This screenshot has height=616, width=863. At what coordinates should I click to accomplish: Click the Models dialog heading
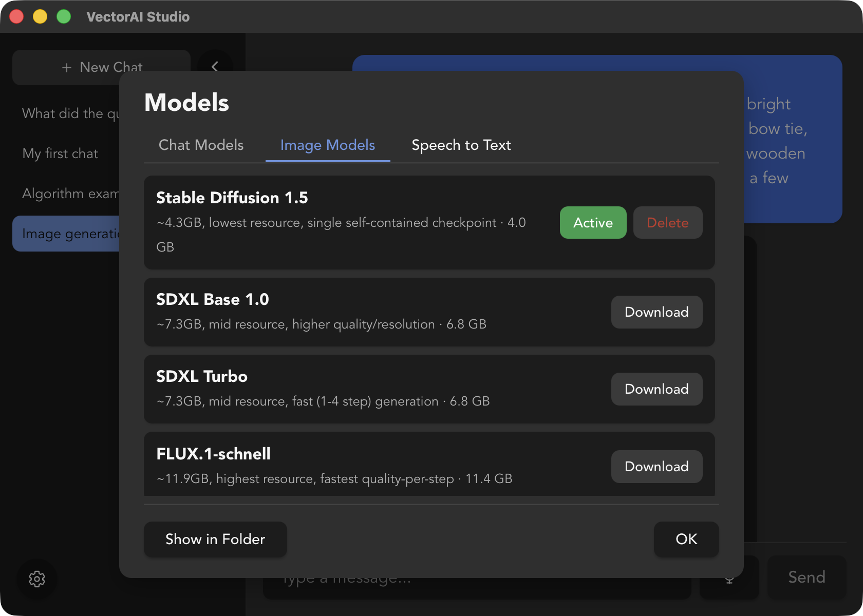[187, 103]
